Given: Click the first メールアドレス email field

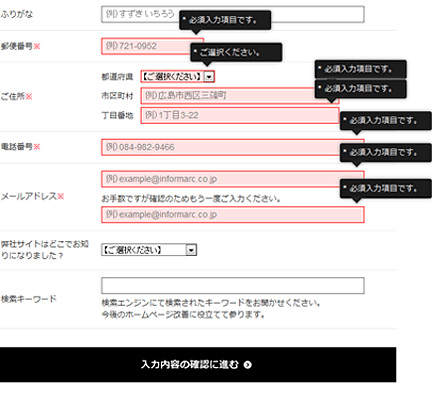Looking at the screenshot, I should 233,179.
